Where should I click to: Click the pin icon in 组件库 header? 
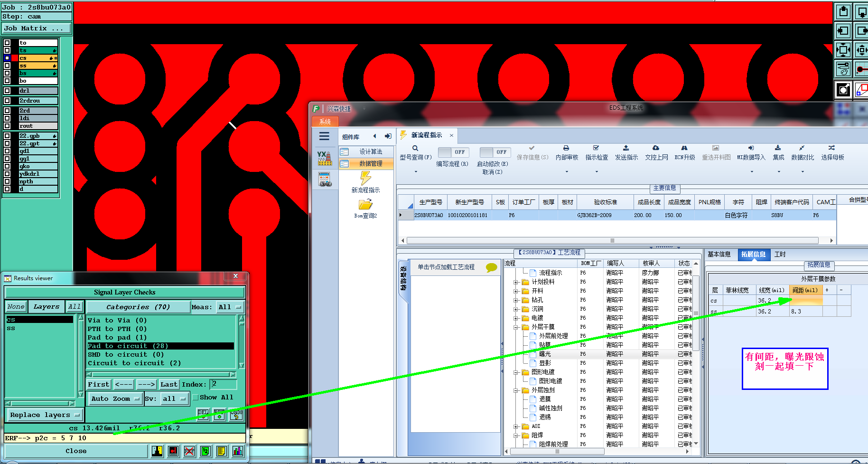388,136
